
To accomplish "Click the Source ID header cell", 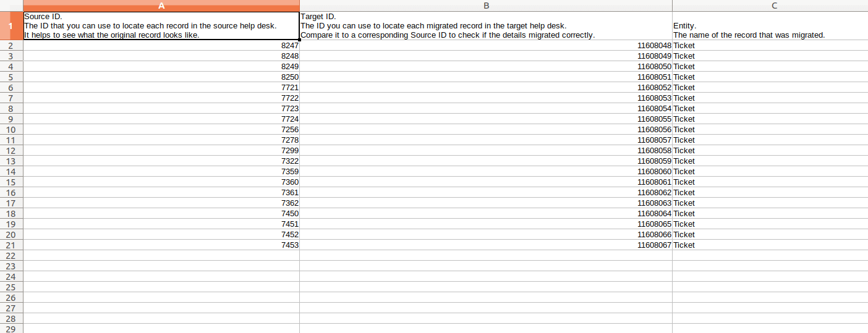I will tap(161, 26).
